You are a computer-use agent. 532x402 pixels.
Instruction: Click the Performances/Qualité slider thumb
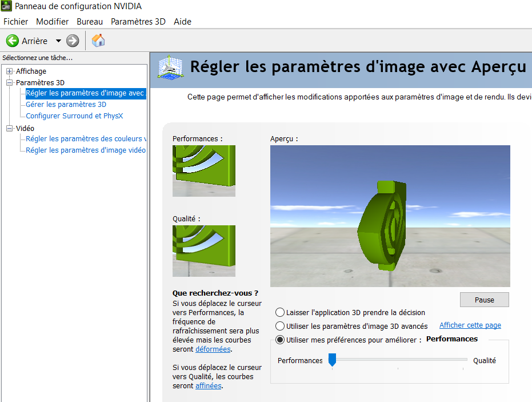pyautogui.click(x=332, y=360)
